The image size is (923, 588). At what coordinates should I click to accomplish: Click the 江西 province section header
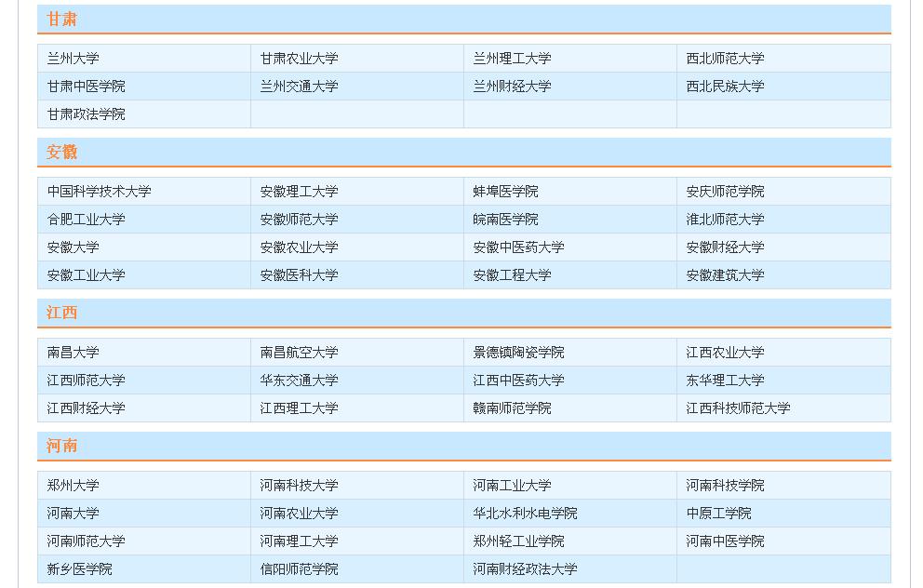tap(62, 313)
